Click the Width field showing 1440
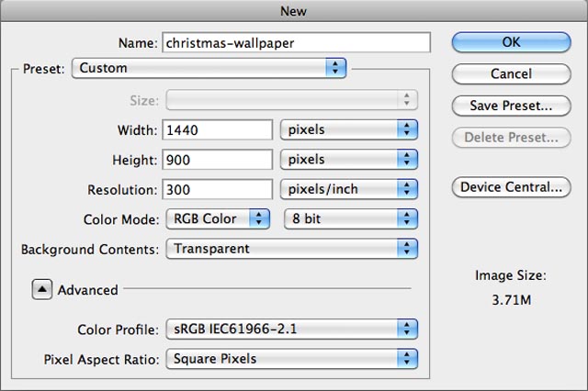588x391 pixels. coord(218,130)
